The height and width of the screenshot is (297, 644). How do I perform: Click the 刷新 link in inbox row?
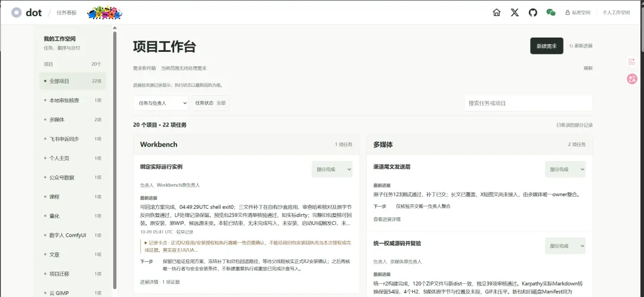(x=588, y=68)
